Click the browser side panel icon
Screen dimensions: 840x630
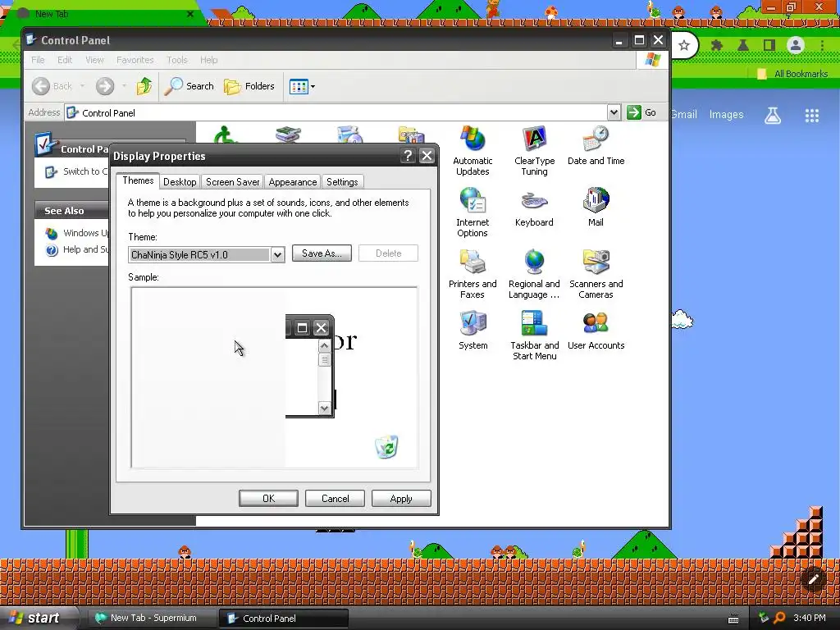(769, 46)
